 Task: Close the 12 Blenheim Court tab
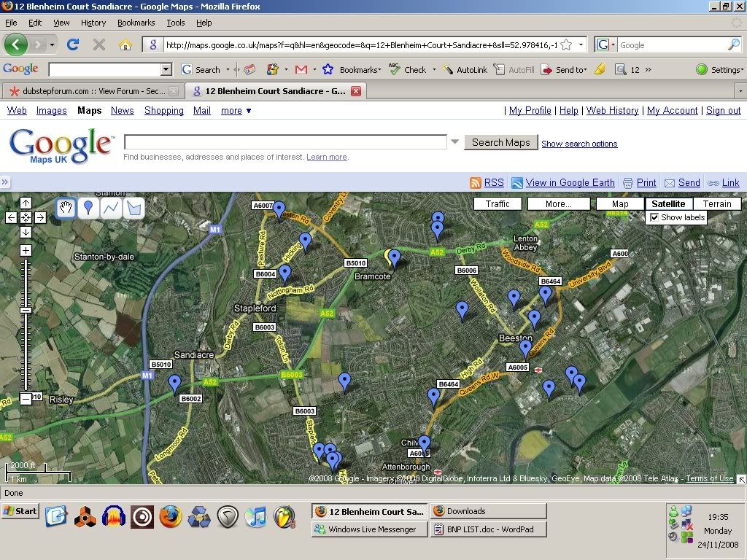(356, 91)
